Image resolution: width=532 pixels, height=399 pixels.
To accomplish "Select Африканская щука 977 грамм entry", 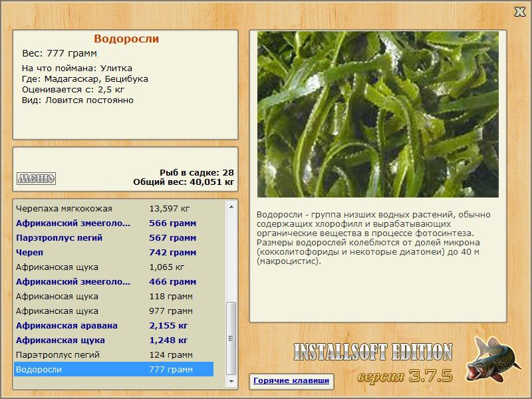I will (x=114, y=311).
